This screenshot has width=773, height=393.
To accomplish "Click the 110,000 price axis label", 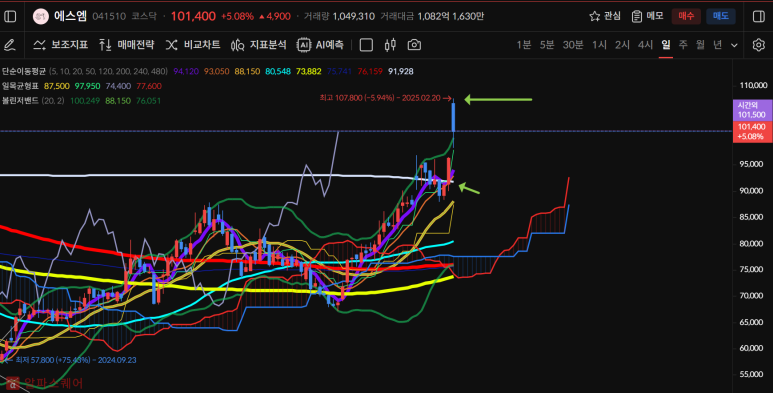I will [754, 86].
